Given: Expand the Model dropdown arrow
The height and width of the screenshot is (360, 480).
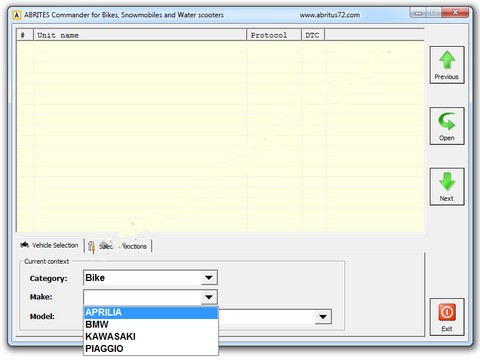Looking at the screenshot, I should coord(323,317).
